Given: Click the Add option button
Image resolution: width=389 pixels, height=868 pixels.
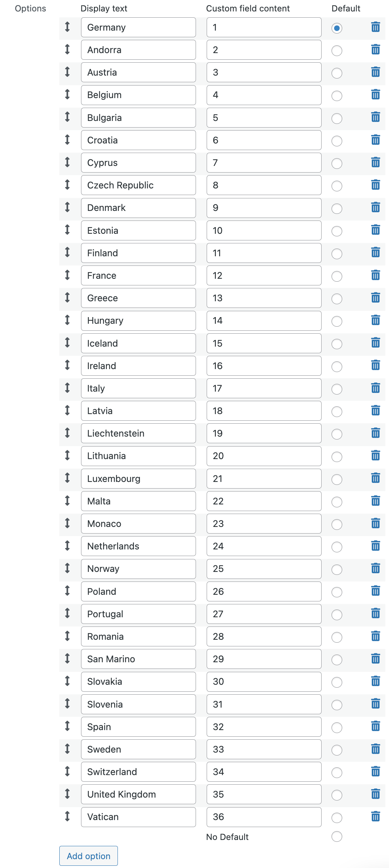Looking at the screenshot, I should [x=88, y=856].
